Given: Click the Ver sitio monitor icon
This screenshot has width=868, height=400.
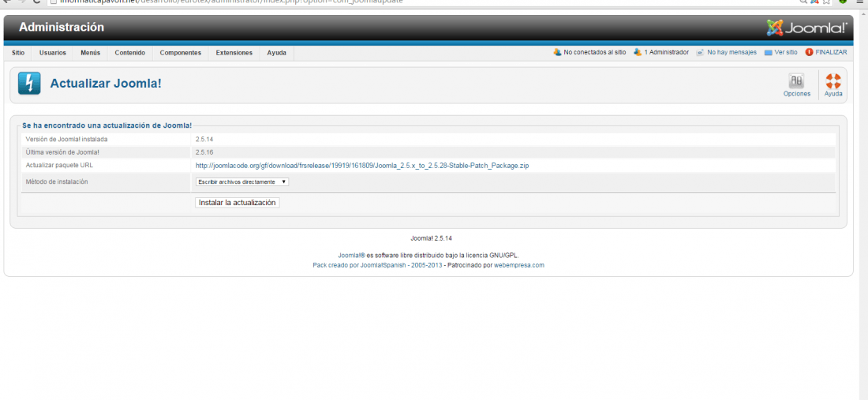Looking at the screenshot, I should pyautogui.click(x=768, y=53).
